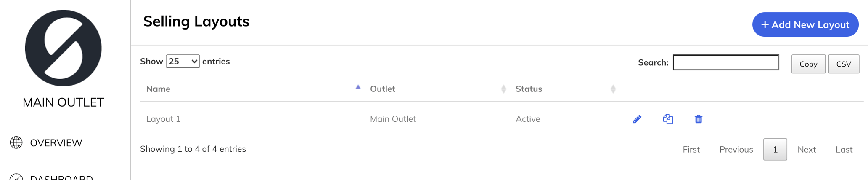The image size is (868, 180).
Task: Focus the Search input field
Action: pos(725,62)
